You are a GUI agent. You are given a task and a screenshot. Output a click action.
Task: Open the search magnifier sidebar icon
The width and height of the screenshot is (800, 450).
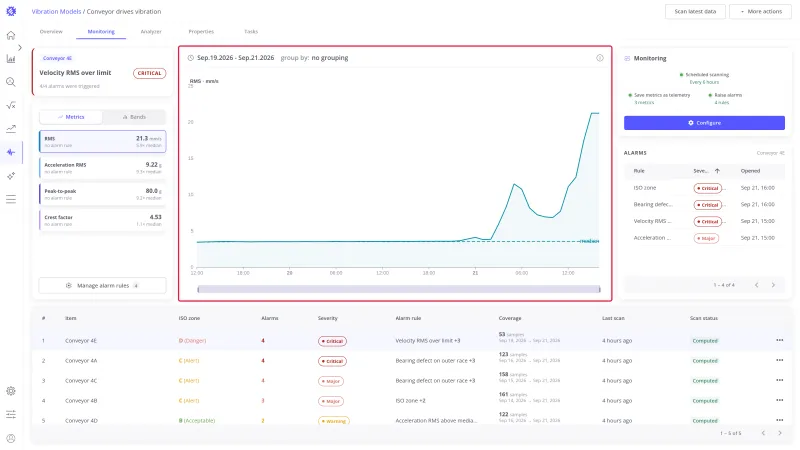(x=11, y=82)
